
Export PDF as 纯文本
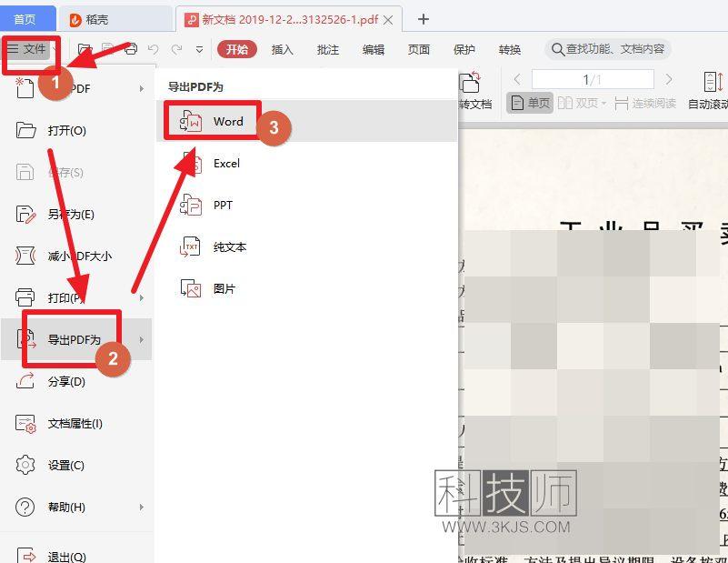coord(306,246)
